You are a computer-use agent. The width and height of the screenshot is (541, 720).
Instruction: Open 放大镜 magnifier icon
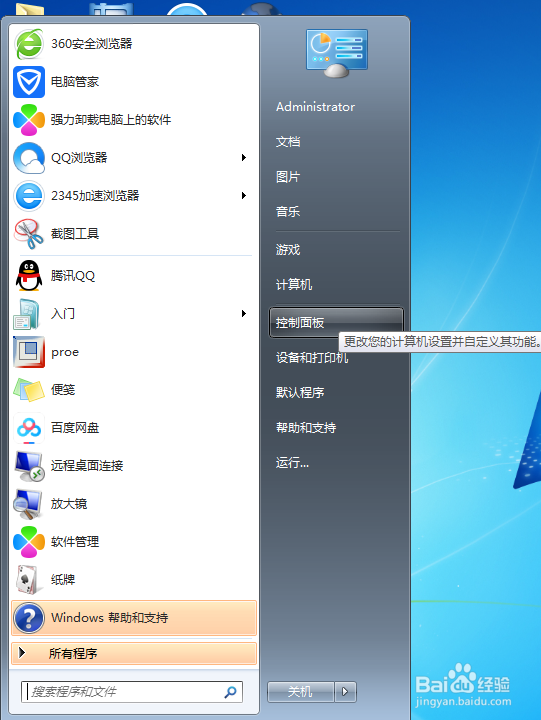tap(29, 504)
